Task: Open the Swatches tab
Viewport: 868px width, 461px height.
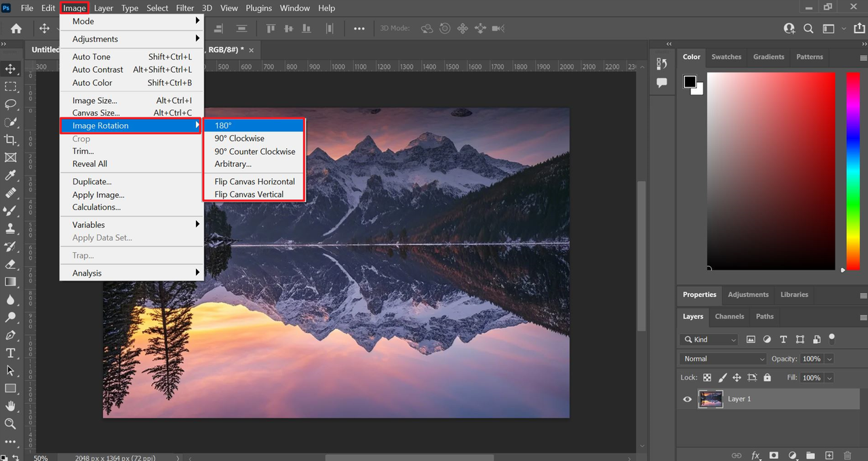Action: [726, 57]
